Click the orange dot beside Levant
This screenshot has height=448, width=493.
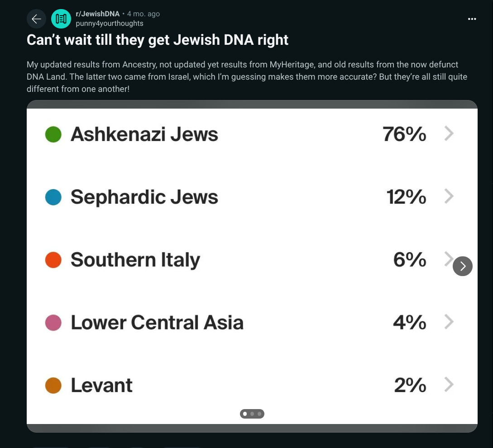click(53, 386)
